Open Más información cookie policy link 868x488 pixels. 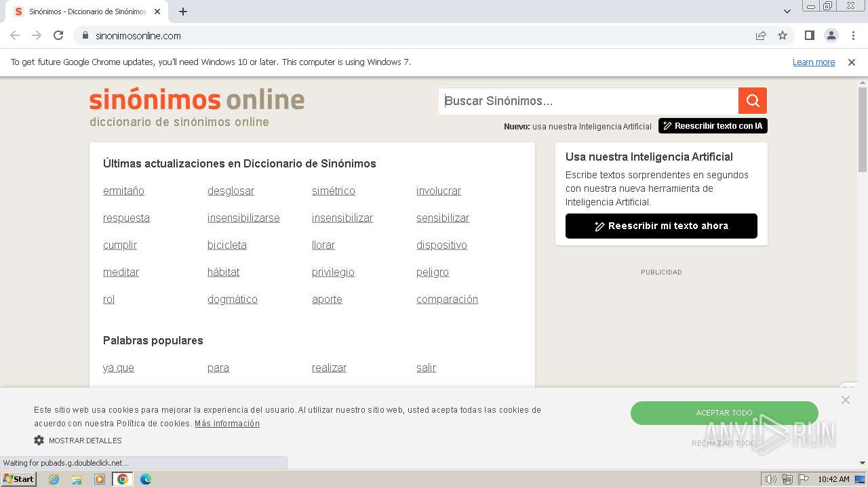click(227, 424)
